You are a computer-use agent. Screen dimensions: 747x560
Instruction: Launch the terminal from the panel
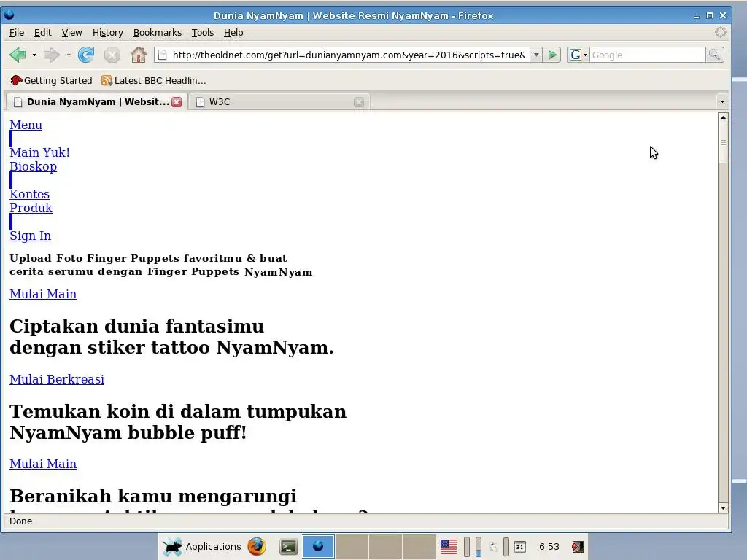pyautogui.click(x=288, y=547)
